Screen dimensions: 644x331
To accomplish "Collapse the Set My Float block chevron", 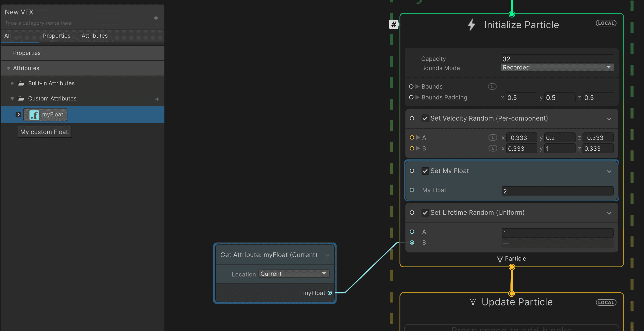I will pyautogui.click(x=609, y=171).
